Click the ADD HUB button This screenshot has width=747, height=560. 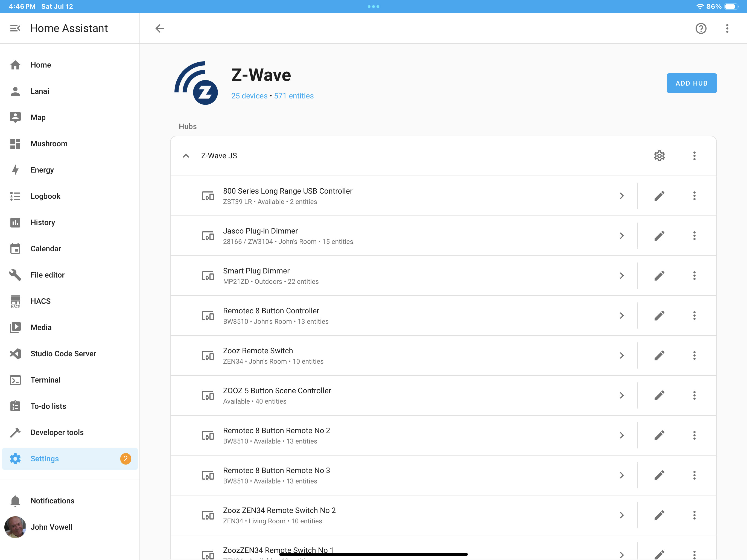tap(691, 83)
